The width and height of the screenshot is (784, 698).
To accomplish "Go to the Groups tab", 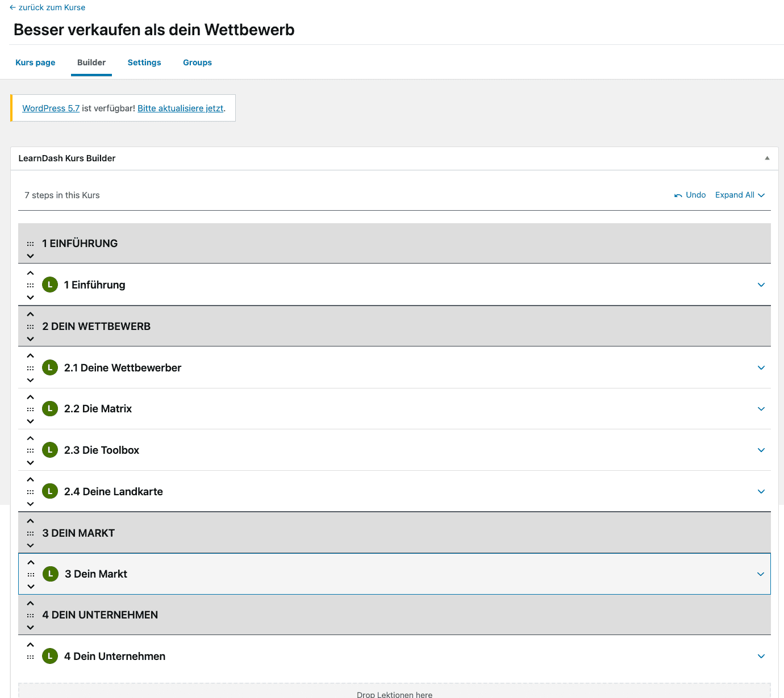I will point(197,62).
